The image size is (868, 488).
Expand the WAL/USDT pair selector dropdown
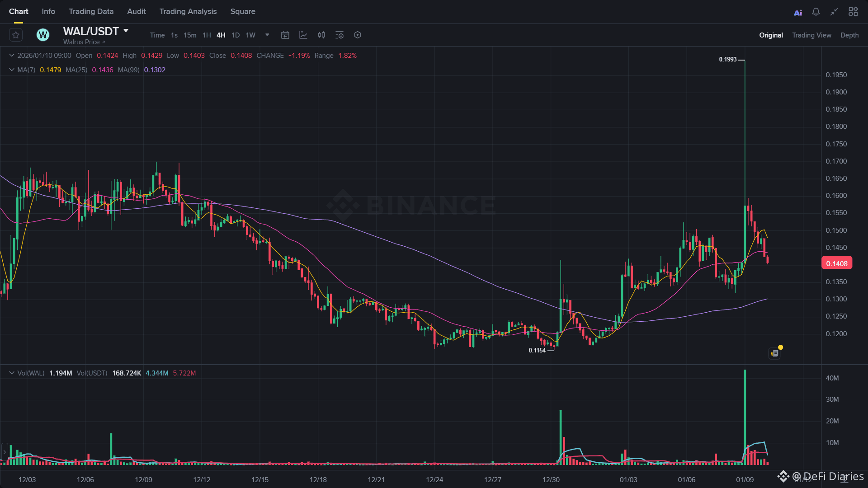[x=126, y=31]
